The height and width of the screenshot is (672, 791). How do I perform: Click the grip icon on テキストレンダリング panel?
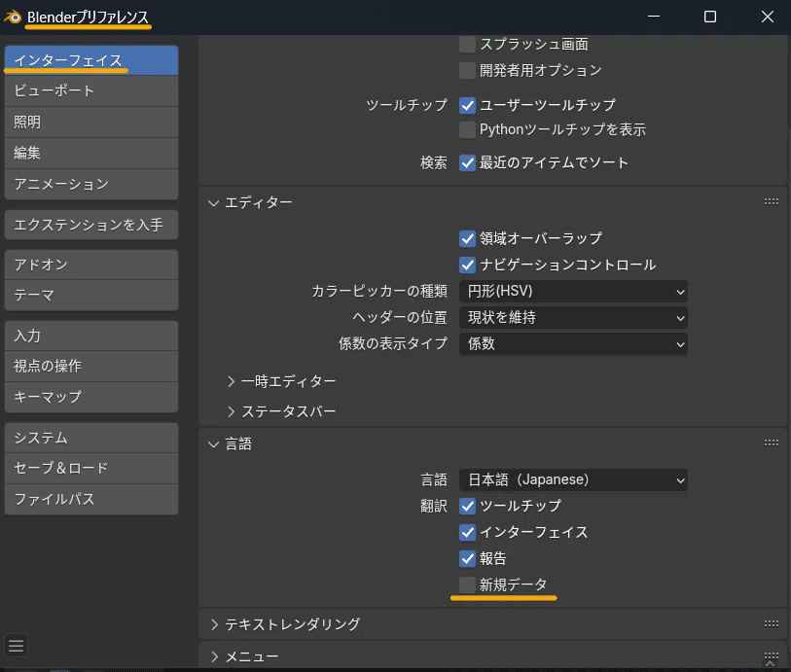771,624
